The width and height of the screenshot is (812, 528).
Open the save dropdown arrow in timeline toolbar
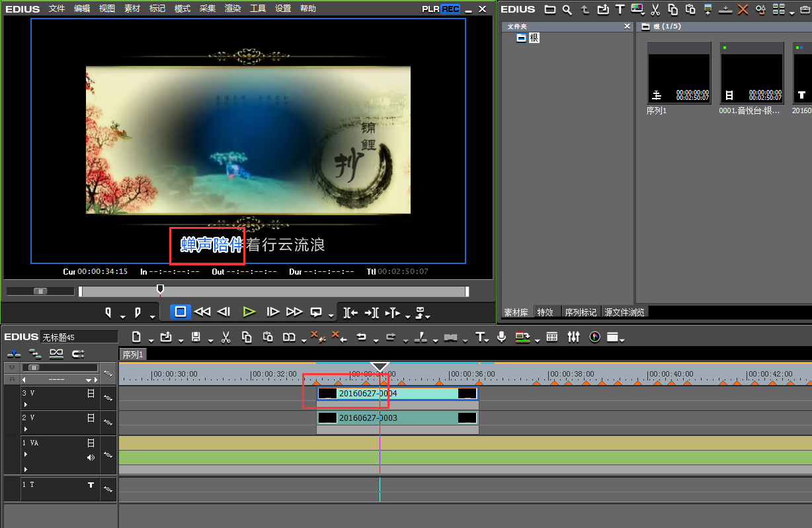tap(210, 340)
